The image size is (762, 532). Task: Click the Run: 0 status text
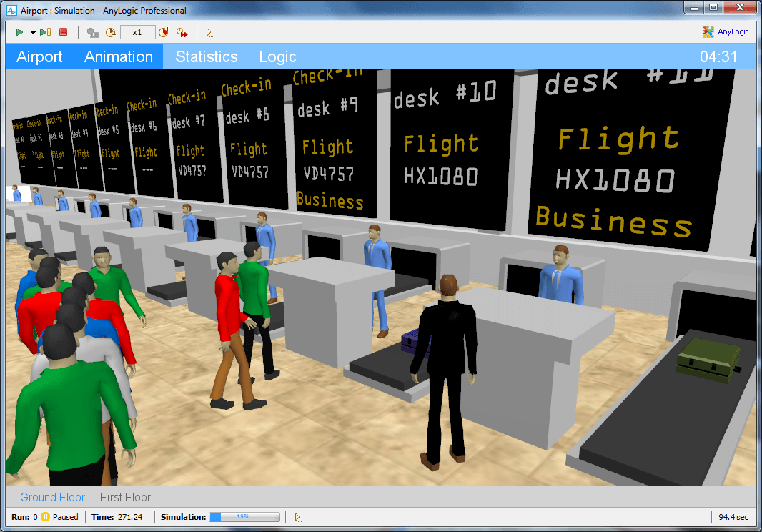pyautogui.click(x=24, y=517)
